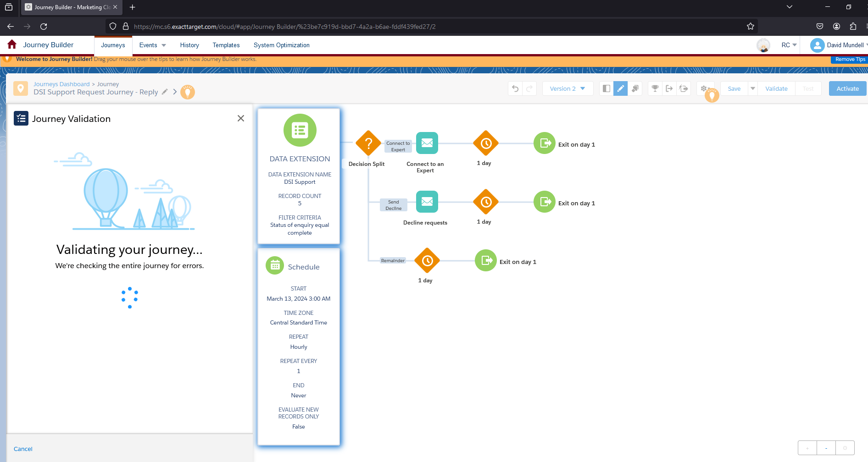
Task: Click the Decline requests email activity icon
Action: point(427,202)
